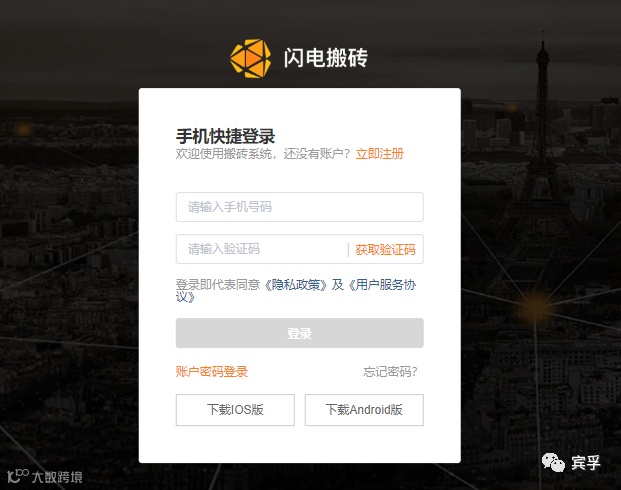Focus the 请输入手机号码 phone number field
Screen dimensions: 621x490
pyautogui.click(x=299, y=207)
